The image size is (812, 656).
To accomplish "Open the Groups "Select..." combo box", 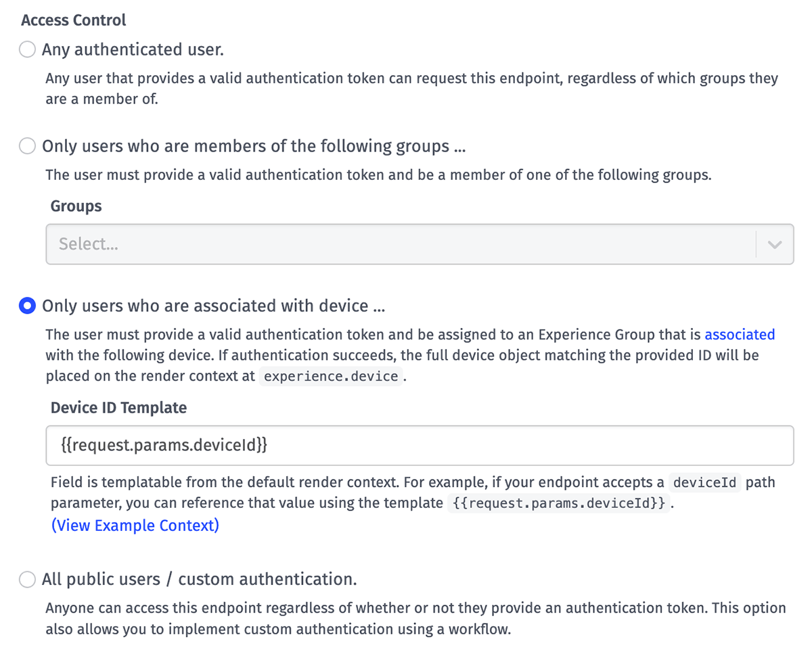I will coord(420,244).
